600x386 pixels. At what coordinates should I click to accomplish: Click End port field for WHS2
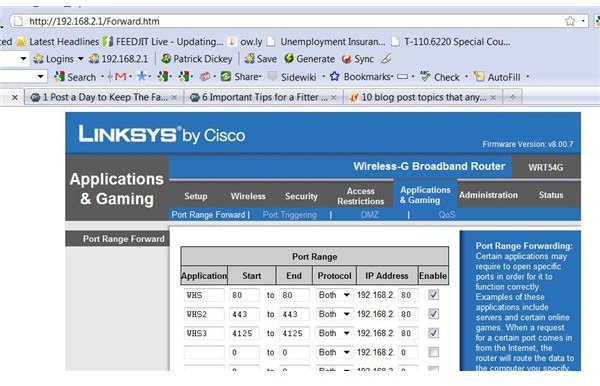[294, 314]
